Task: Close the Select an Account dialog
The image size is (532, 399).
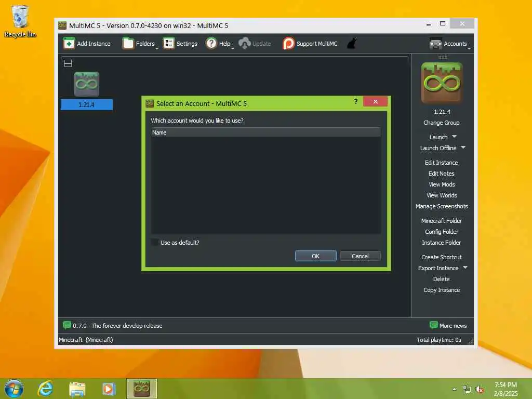Action: pos(375,101)
